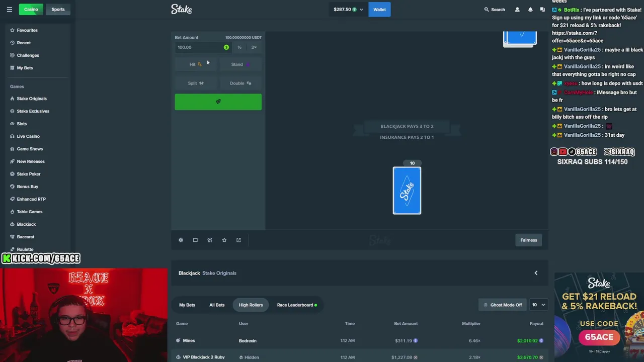Click the YouTube icon in overlay
644x362 pixels.
click(x=563, y=152)
